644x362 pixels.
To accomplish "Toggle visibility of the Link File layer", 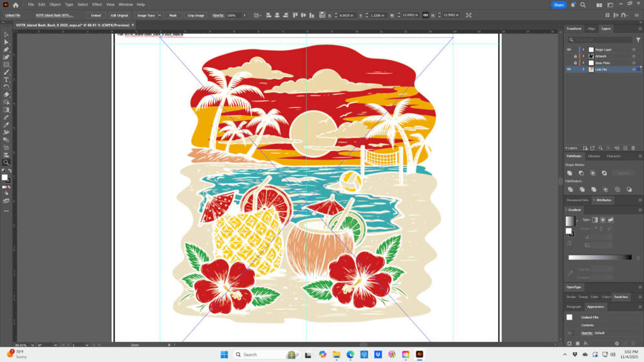I will point(569,70).
